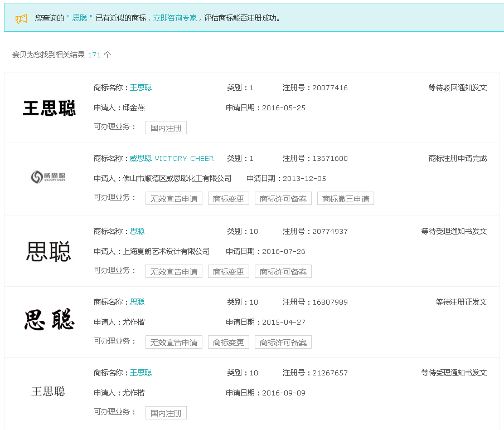Open the 威思聪 VICTORY CHEER trademark link
Screen dimensions: 504x430
pyautogui.click(x=172, y=158)
